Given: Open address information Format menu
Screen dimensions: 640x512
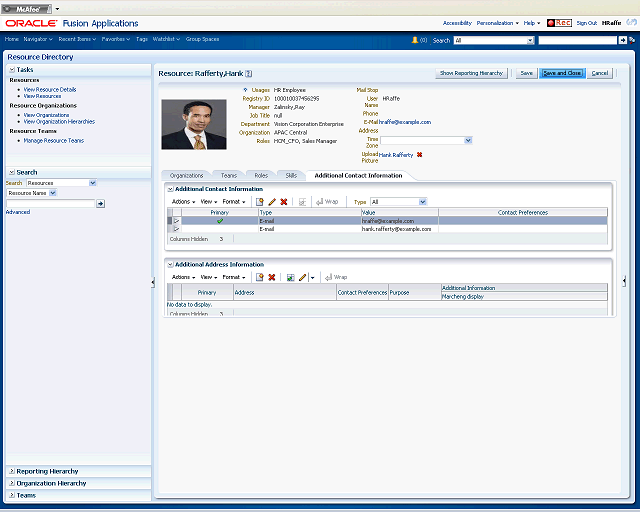Looking at the screenshot, I should (234, 277).
